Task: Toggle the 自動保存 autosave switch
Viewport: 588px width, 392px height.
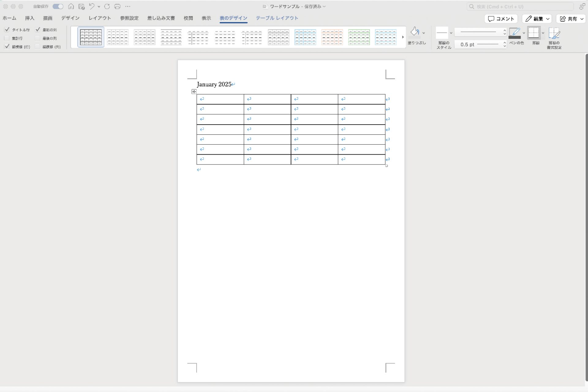Action: tap(58, 6)
